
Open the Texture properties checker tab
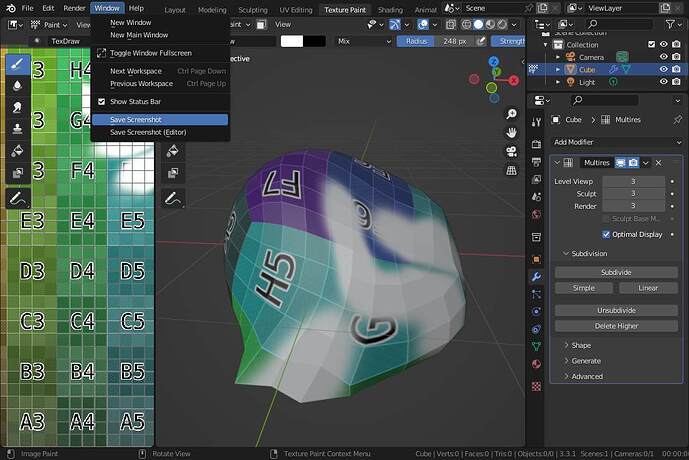tap(536, 386)
